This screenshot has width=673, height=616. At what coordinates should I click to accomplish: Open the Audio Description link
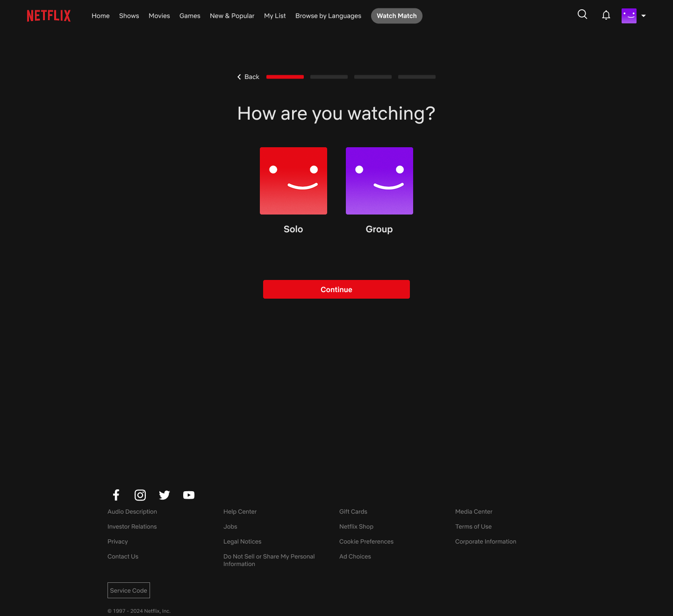click(132, 512)
